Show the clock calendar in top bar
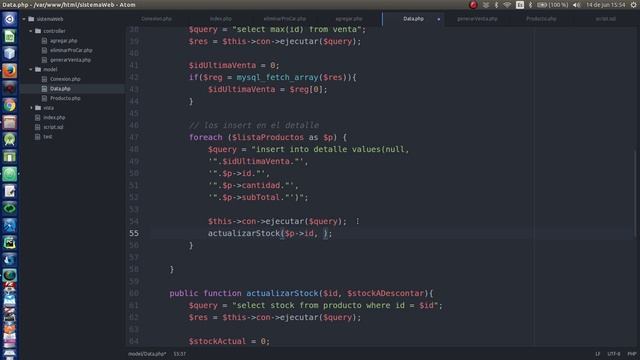 (x=606, y=5)
